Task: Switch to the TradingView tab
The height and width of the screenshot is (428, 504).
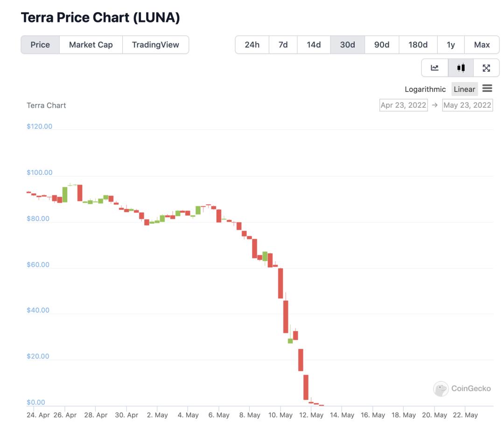Action: [155, 45]
